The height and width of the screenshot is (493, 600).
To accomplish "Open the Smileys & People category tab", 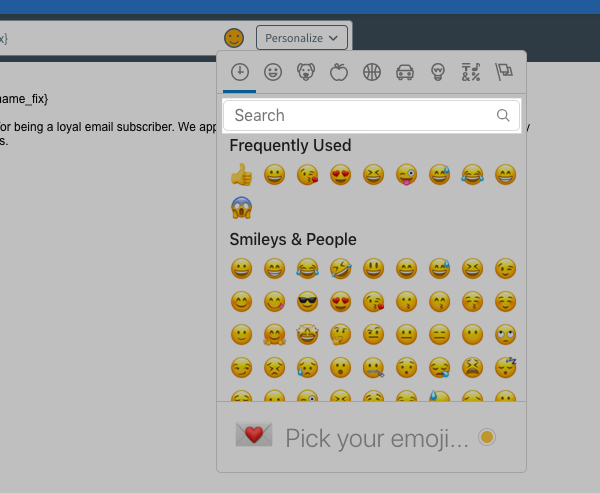I will 273,72.
